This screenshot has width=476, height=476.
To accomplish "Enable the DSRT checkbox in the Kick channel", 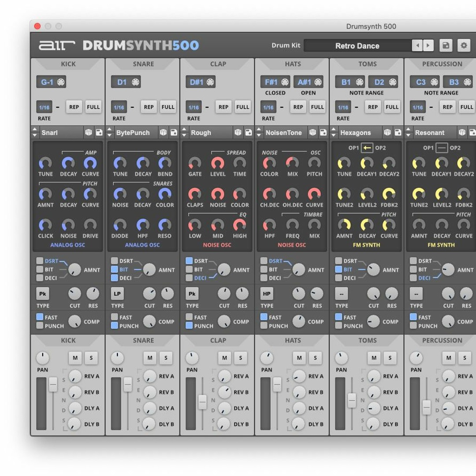I will pos(40,260).
